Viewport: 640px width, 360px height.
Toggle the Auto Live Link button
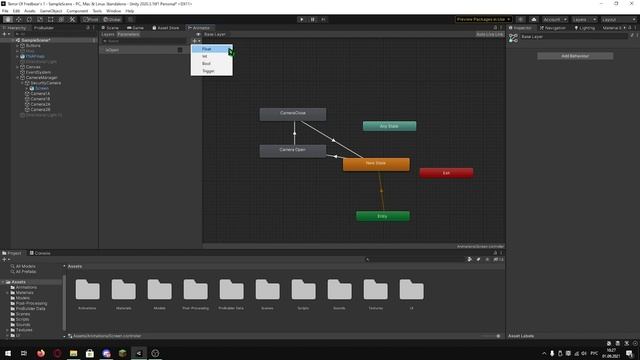(489, 34)
